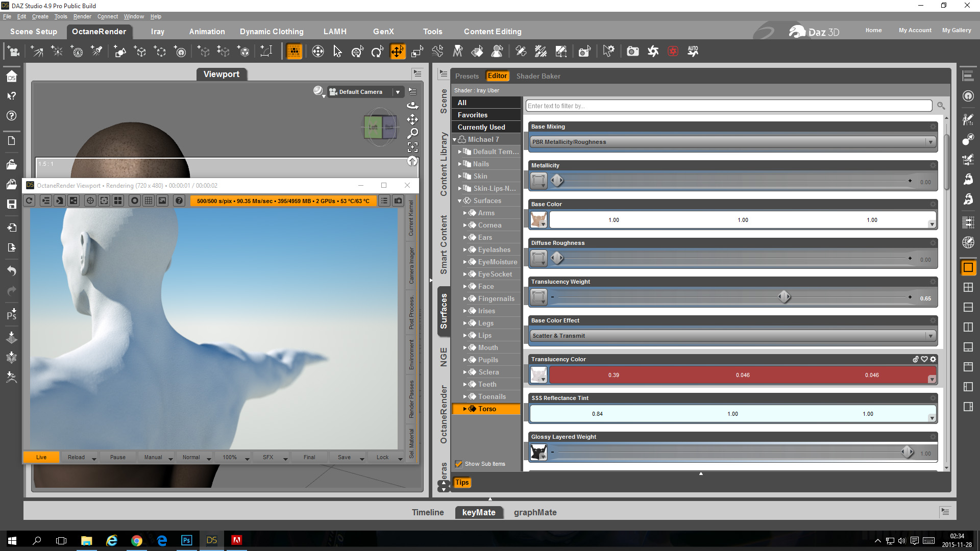Open the Timeline tab
Screen dimensions: 980x551
click(x=428, y=512)
